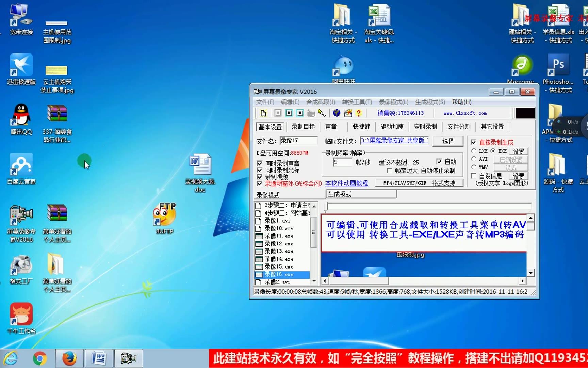Select the 8UFTP desktop icon
This screenshot has height=368, width=588.
click(165, 219)
